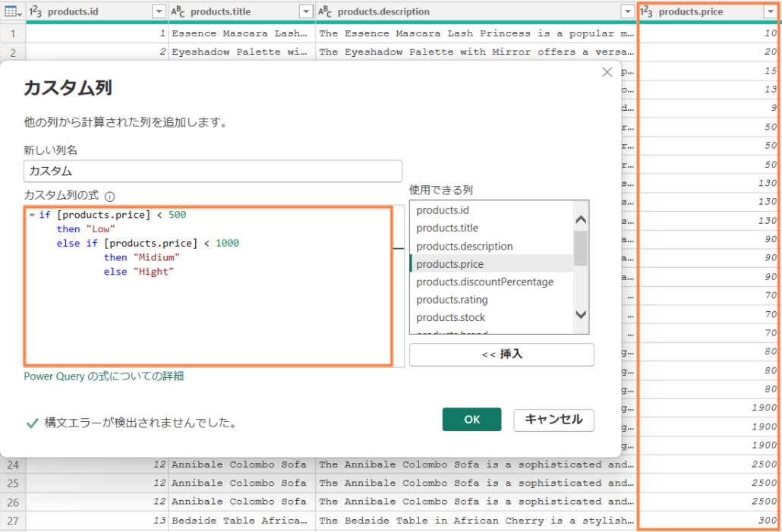Viewport: 782px width, 532px height.
Task: Open the Power Query の式についての詳細 link
Action: pos(104,376)
